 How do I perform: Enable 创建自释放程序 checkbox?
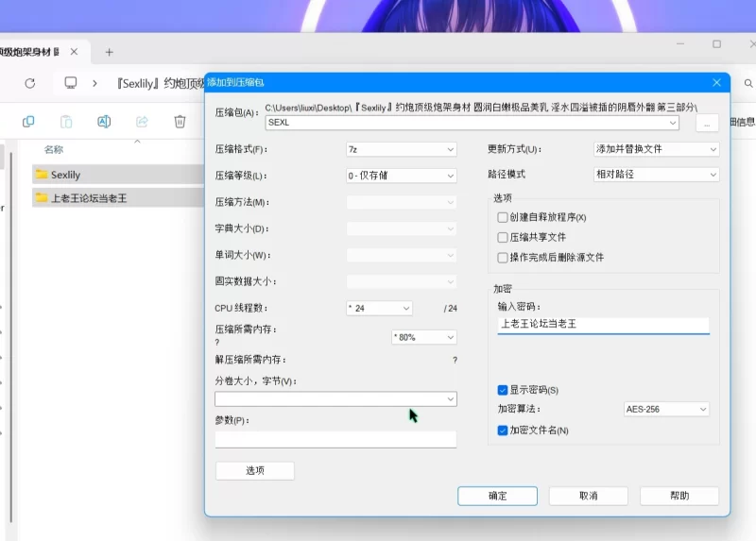click(x=503, y=217)
